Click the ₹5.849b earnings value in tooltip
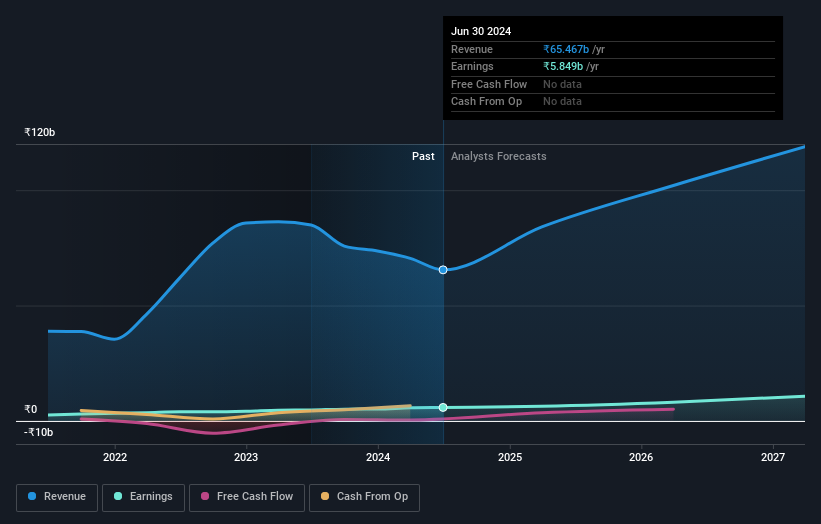This screenshot has height=524, width=821. (563, 66)
